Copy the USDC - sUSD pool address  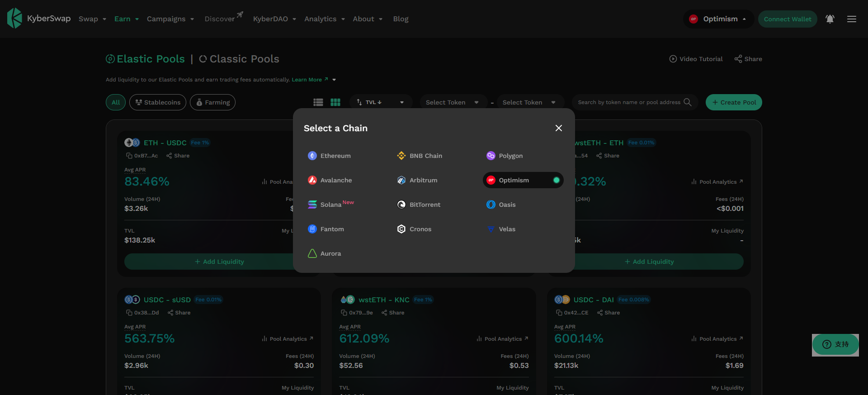pos(129,313)
